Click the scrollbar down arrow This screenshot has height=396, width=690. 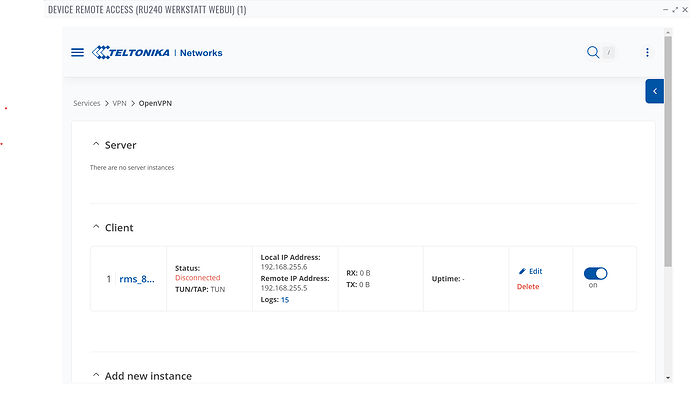(668, 378)
